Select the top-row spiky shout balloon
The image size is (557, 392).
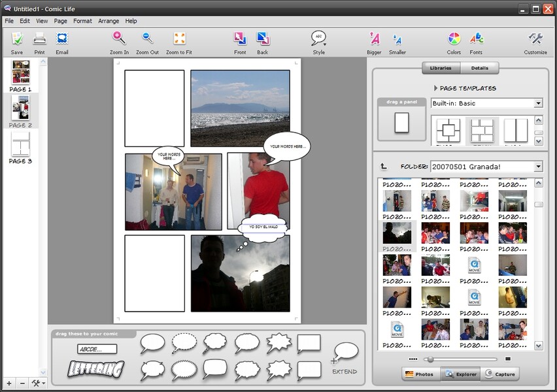tap(279, 343)
